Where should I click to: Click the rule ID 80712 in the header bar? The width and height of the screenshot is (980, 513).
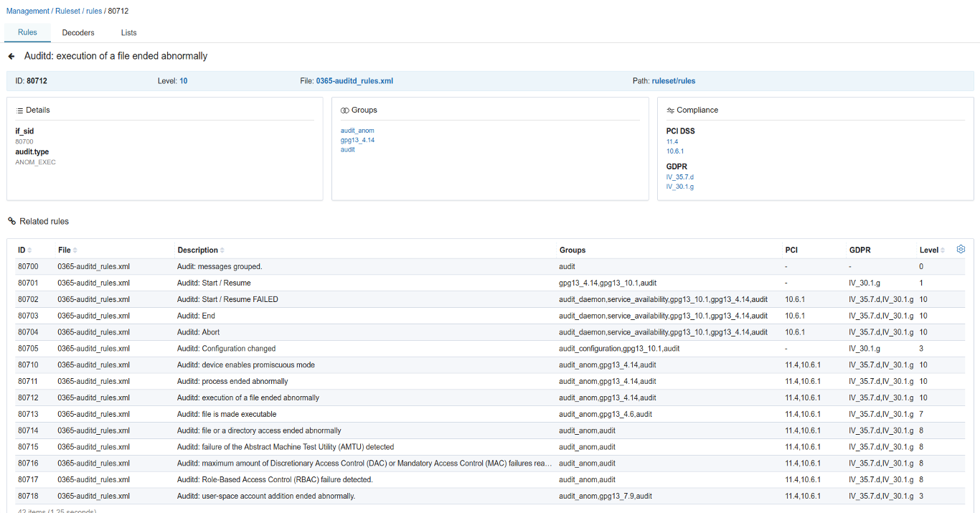pyautogui.click(x=37, y=81)
